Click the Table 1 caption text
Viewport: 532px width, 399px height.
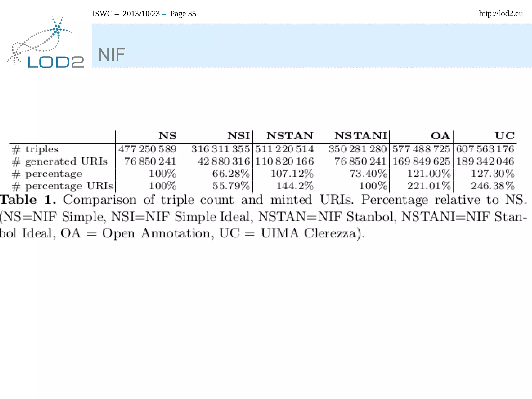[263, 216]
